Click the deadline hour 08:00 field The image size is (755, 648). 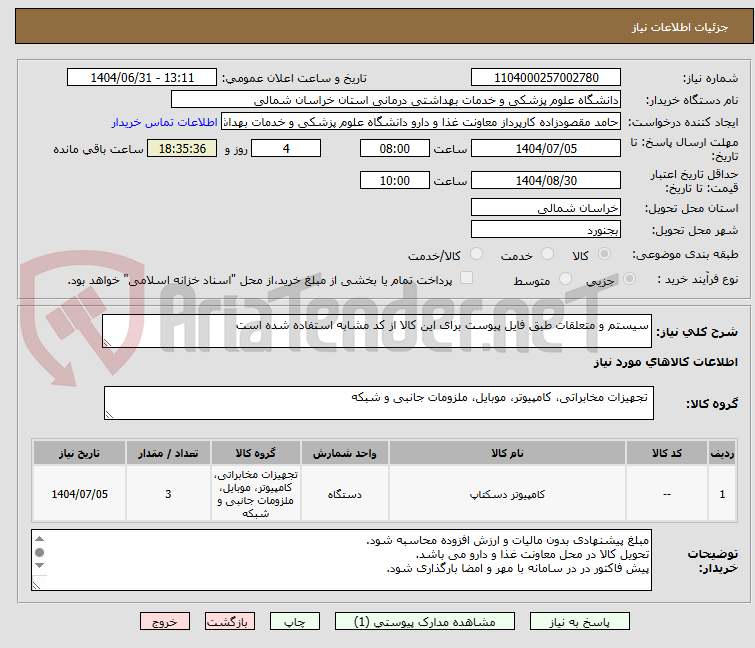click(394, 148)
